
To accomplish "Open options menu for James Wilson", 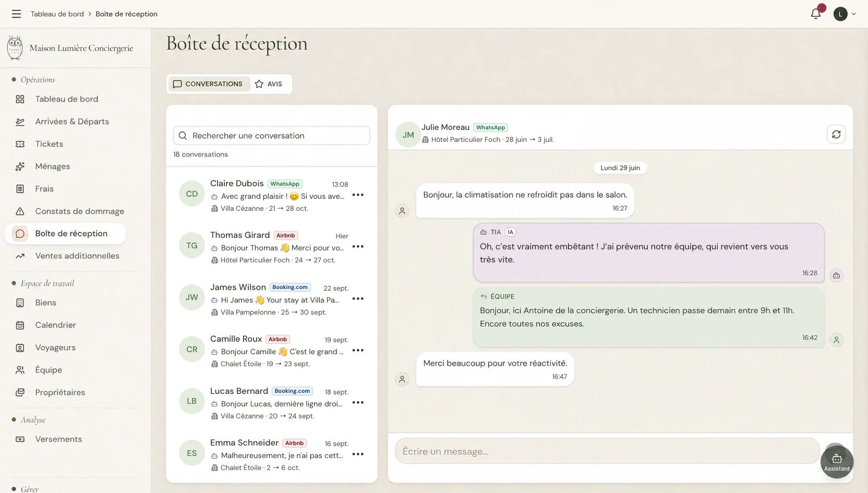I will click(x=358, y=299).
